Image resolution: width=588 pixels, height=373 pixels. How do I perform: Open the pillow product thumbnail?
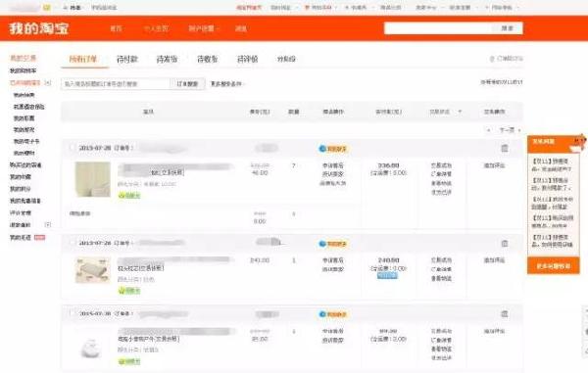click(93, 270)
